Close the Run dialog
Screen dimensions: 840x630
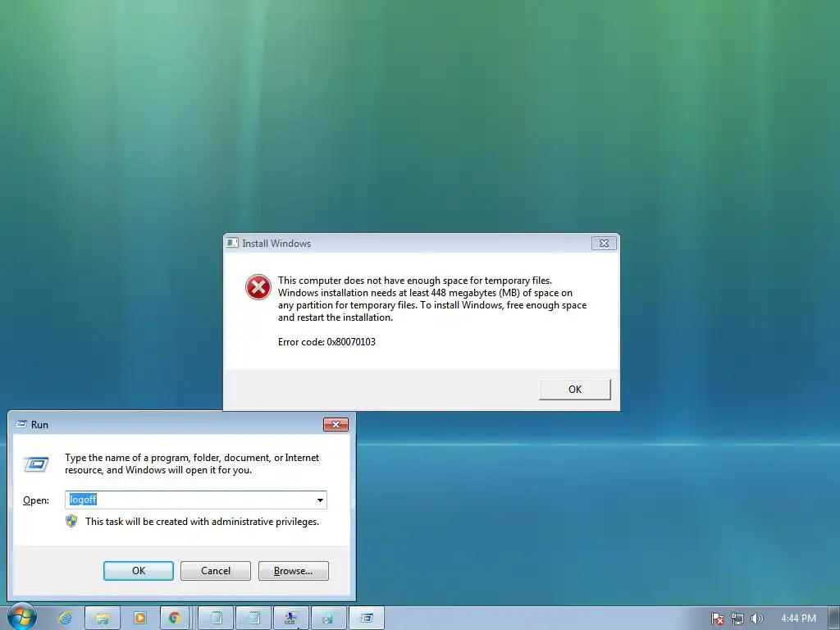tap(336, 424)
